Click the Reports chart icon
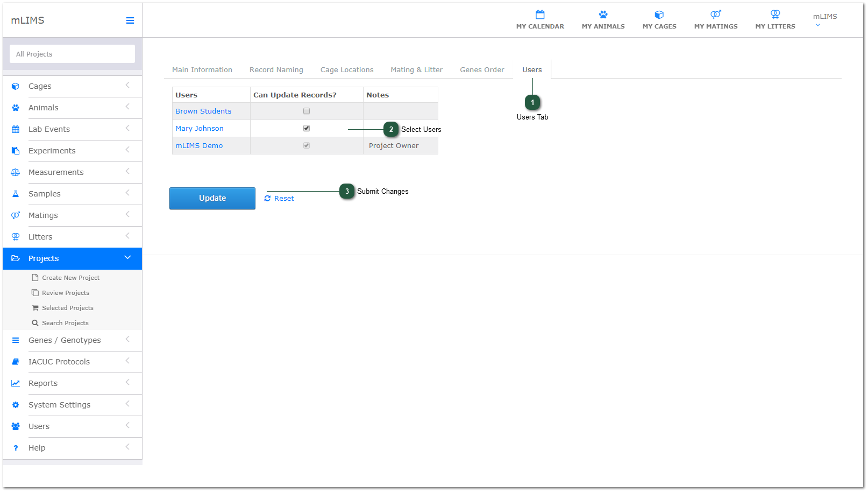The width and height of the screenshot is (868, 492). (x=16, y=383)
